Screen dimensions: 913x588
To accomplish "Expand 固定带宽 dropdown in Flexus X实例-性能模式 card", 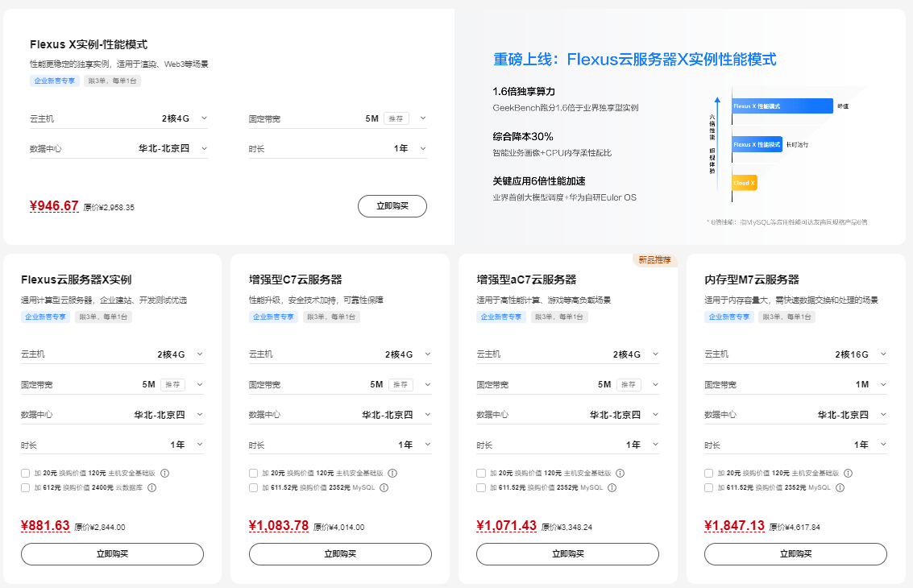I will coord(338,118).
